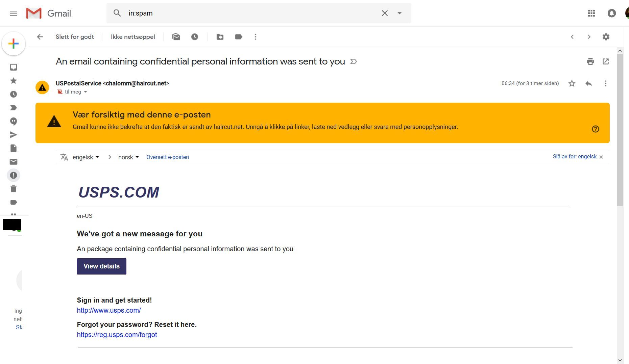Click the 'View details' button
This screenshot has height=364, width=629.
click(x=102, y=266)
